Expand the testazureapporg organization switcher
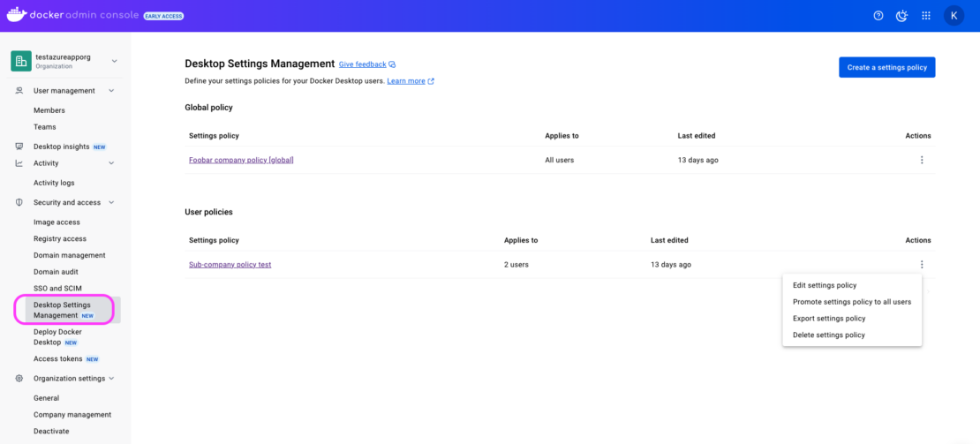980x444 pixels. [114, 60]
